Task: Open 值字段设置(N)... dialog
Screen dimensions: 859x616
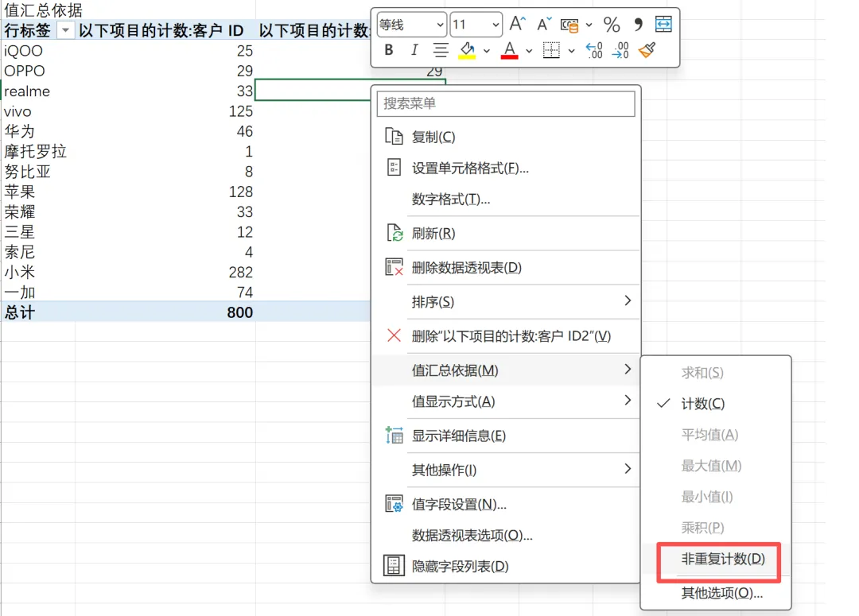Action: point(459,504)
